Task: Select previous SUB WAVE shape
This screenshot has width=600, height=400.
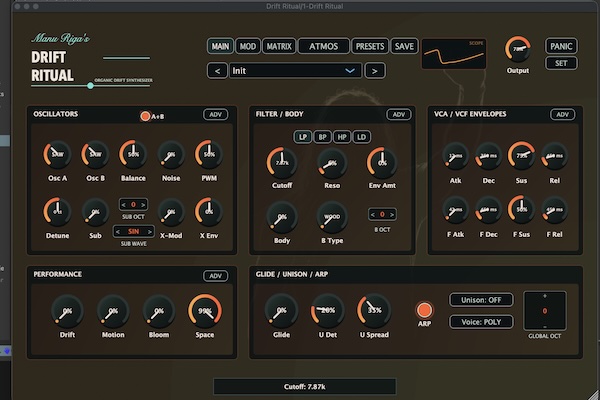Action: (x=118, y=232)
